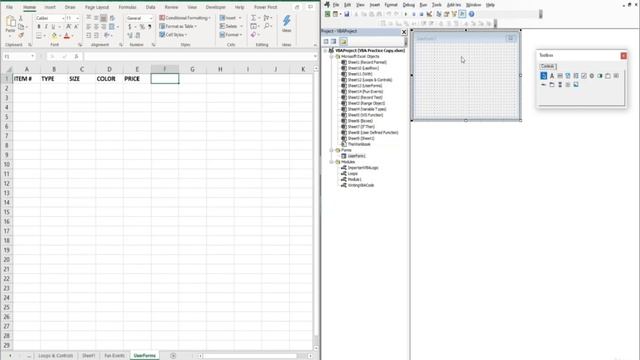640x360 pixels.
Task: Open Conditional Formatting dropdown
Action: pyautogui.click(x=185, y=18)
